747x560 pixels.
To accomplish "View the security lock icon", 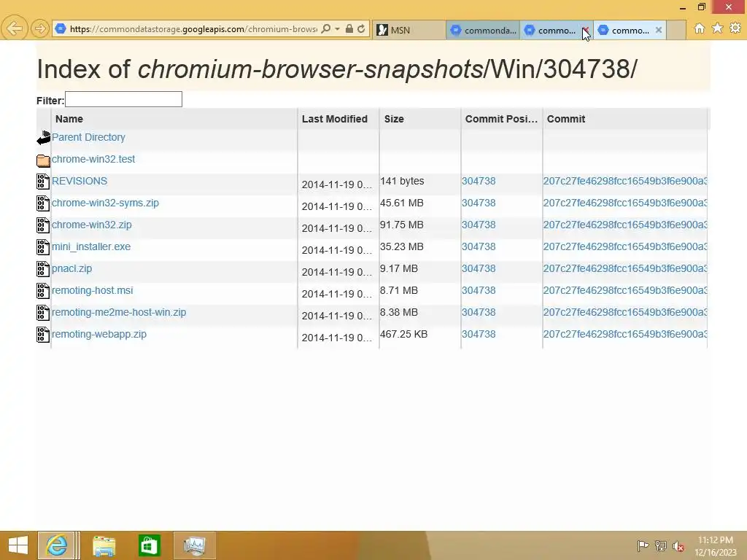I will coord(349,29).
